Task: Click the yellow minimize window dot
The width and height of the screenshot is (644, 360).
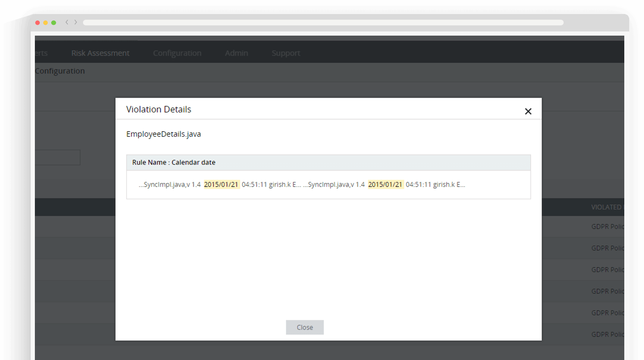Action: [45, 23]
